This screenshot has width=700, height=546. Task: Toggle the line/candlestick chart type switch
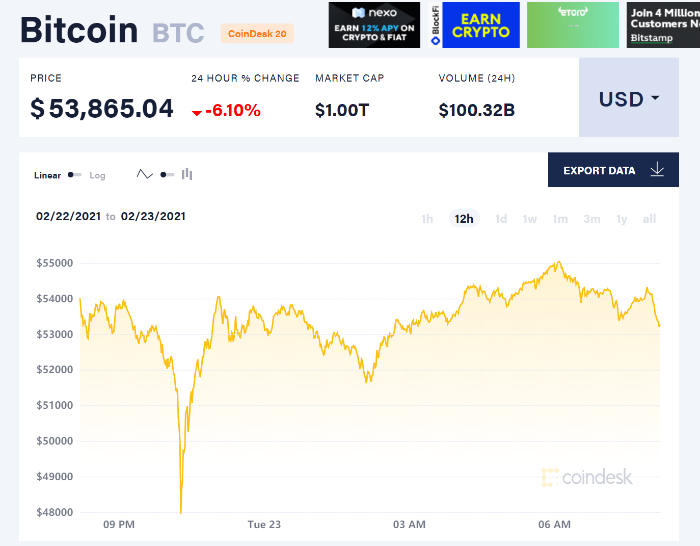[x=167, y=175]
